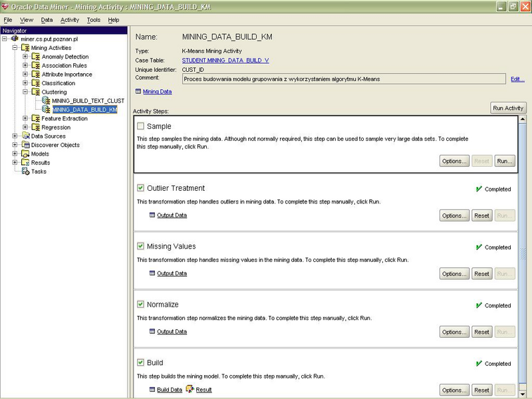Uncheck the Normalize step checkbox
This screenshot has width=532, height=399.
click(140, 304)
